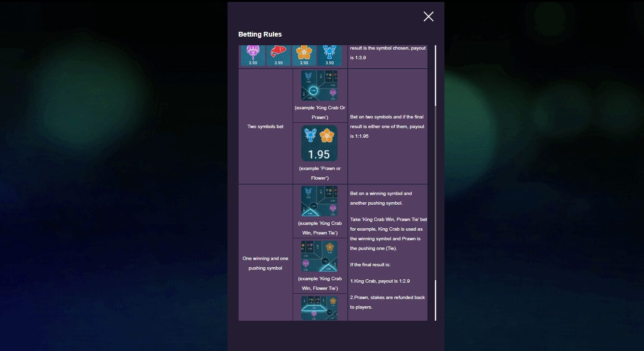Click the blue prawn 3.90 symbol

[329, 55]
